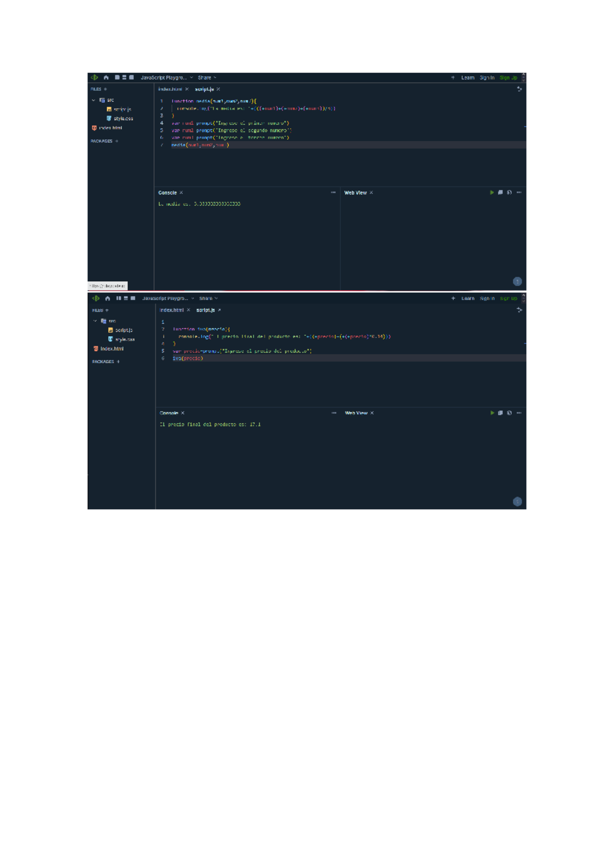Screen dimensions: 614x868
Task: Click green Sign Up in upper playground
Action: [509, 78]
